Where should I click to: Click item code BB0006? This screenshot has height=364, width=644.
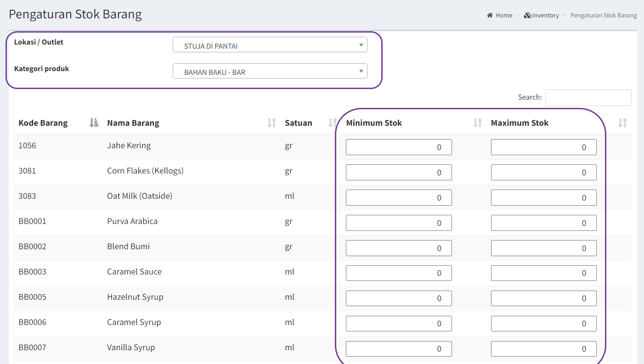32,322
